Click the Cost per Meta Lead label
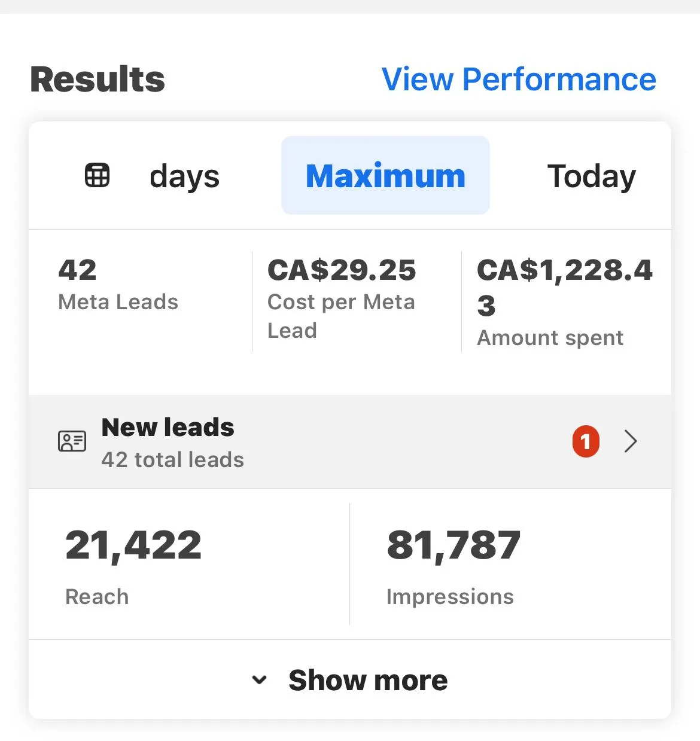Image resolution: width=700 pixels, height=741 pixels. [341, 316]
